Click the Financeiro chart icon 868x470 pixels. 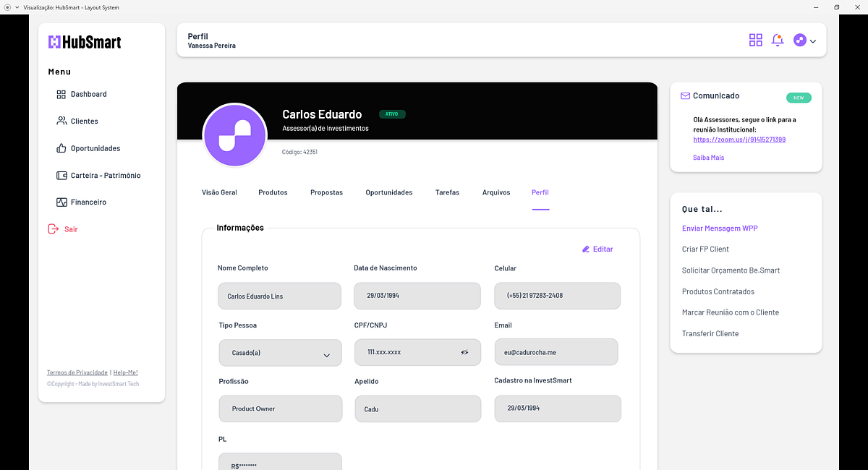coord(61,202)
